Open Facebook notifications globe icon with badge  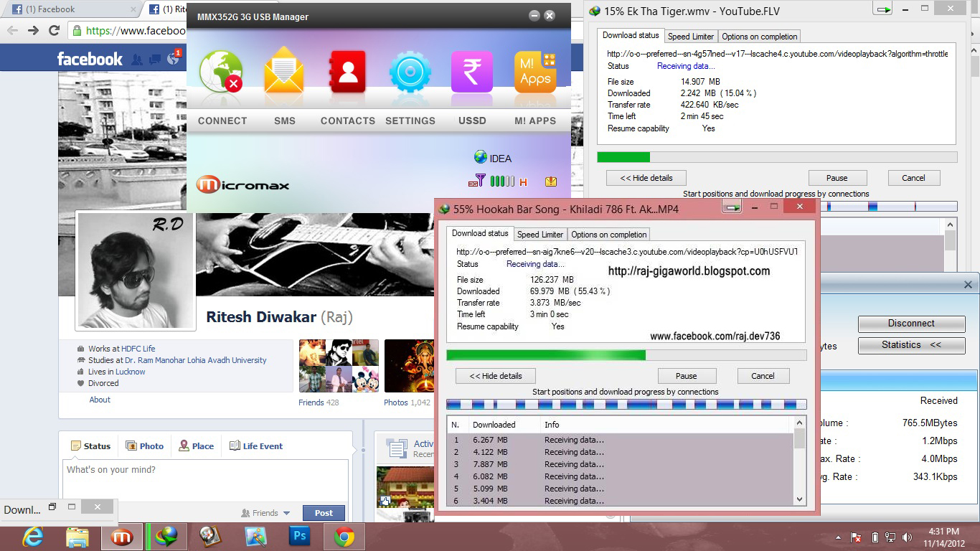[x=174, y=58]
